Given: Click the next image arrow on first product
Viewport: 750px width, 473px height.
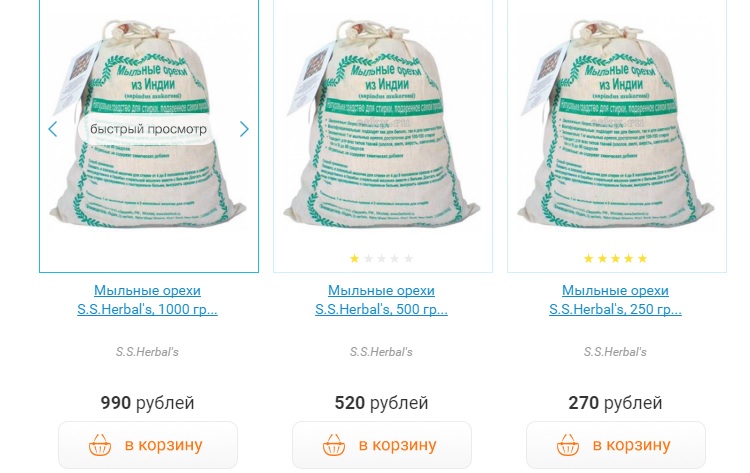Looking at the screenshot, I should [244, 129].
